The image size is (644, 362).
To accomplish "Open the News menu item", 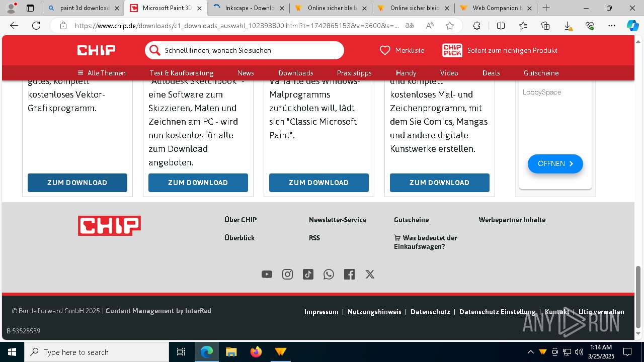I will point(246,73).
